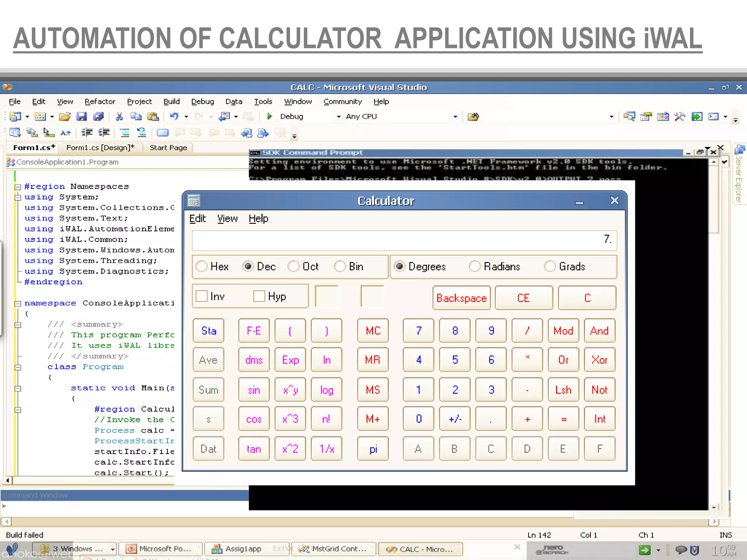747x560 pixels.
Task: Open the Calculator View menu
Action: coord(227,219)
